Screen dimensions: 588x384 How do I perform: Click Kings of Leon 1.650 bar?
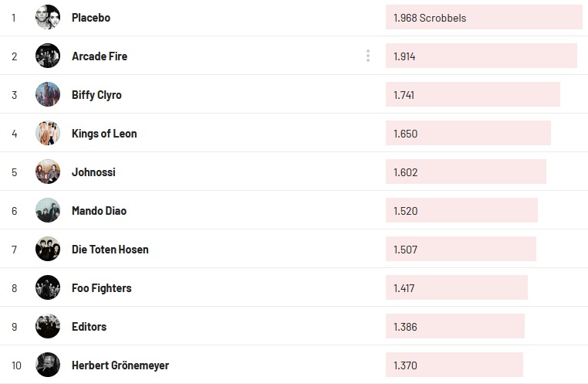pyautogui.click(x=468, y=133)
